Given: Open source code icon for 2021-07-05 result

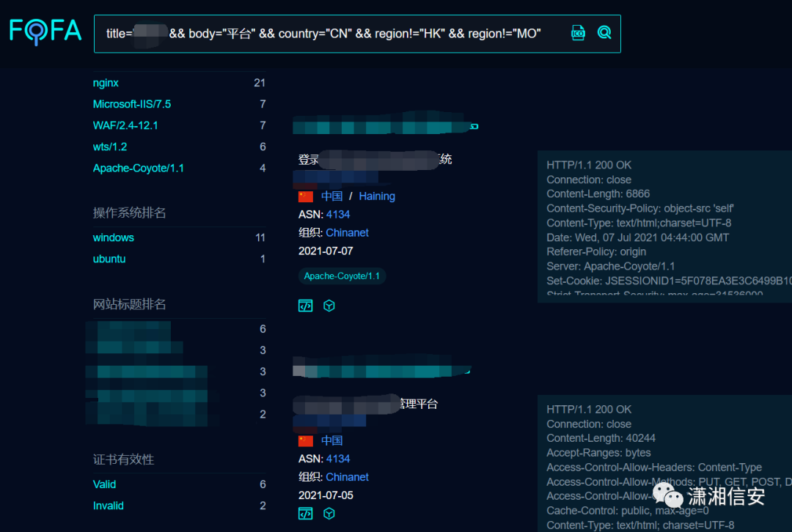Looking at the screenshot, I should [306, 514].
